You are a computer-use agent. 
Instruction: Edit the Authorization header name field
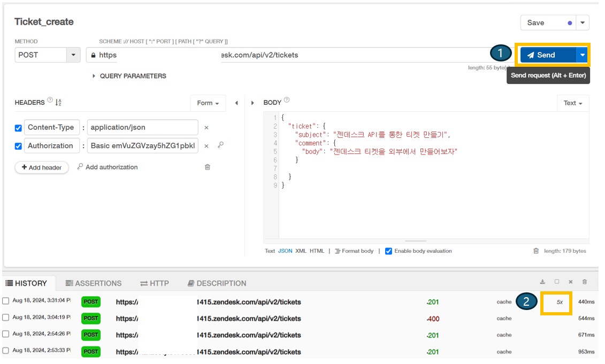52,146
